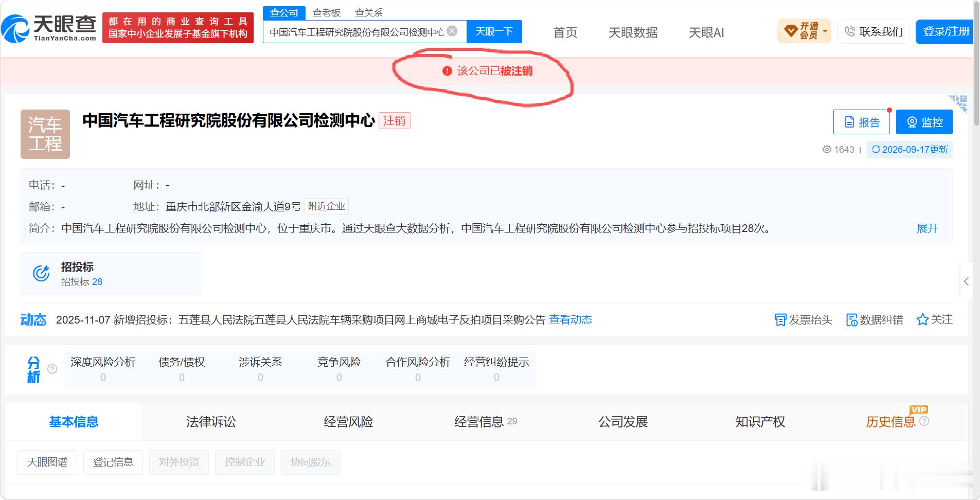Viewport: 980px width, 500px height.
Task: Click the question mark beside 分析
Action: 52,369
